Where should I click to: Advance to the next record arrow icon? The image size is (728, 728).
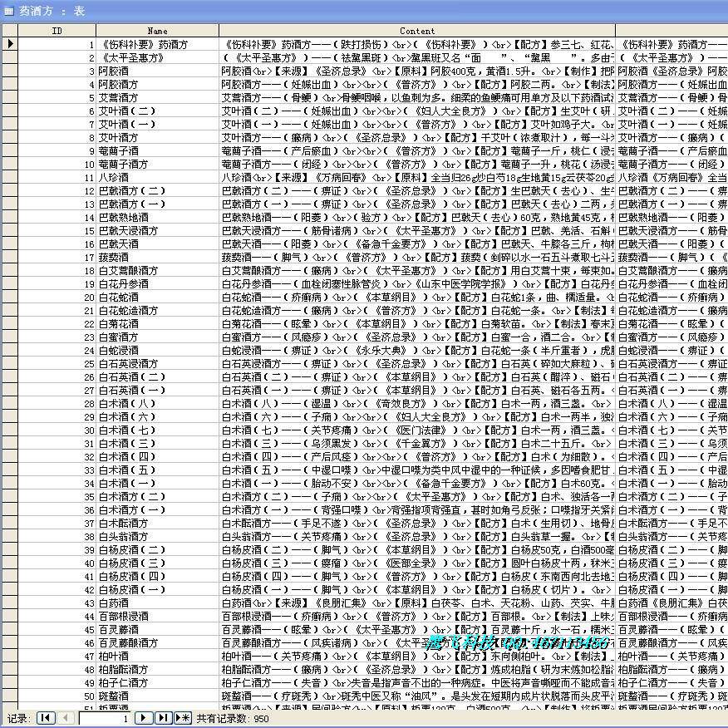click(x=143, y=719)
